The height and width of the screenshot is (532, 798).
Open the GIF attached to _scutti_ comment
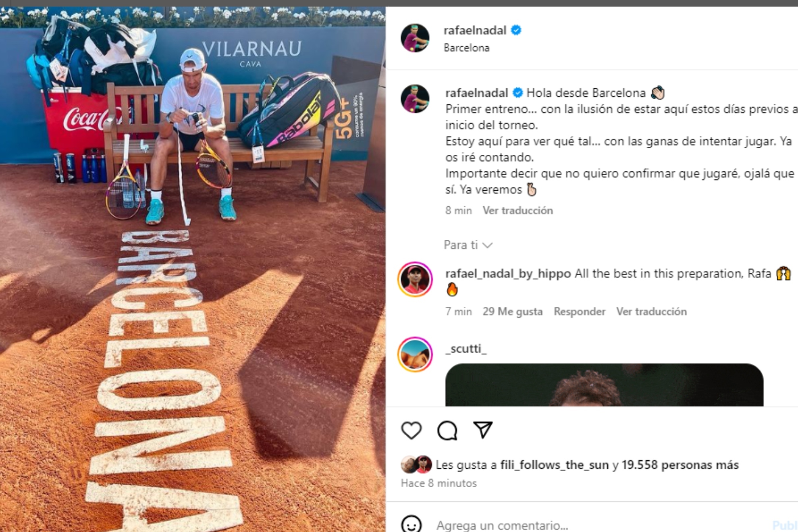604,385
